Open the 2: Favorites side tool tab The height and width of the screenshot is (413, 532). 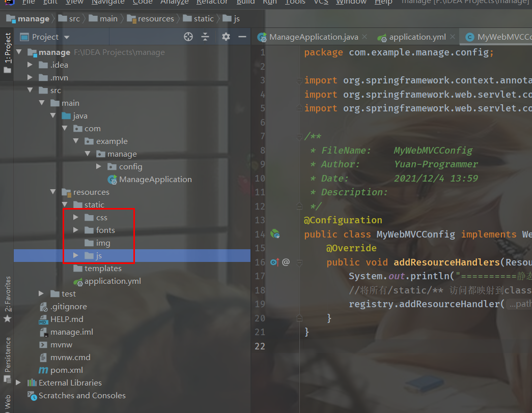click(7, 299)
